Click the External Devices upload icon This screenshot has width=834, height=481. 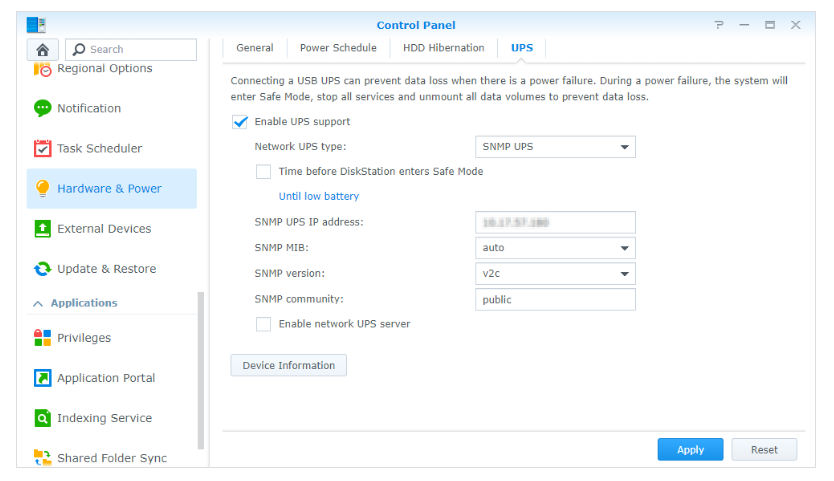[x=43, y=229]
